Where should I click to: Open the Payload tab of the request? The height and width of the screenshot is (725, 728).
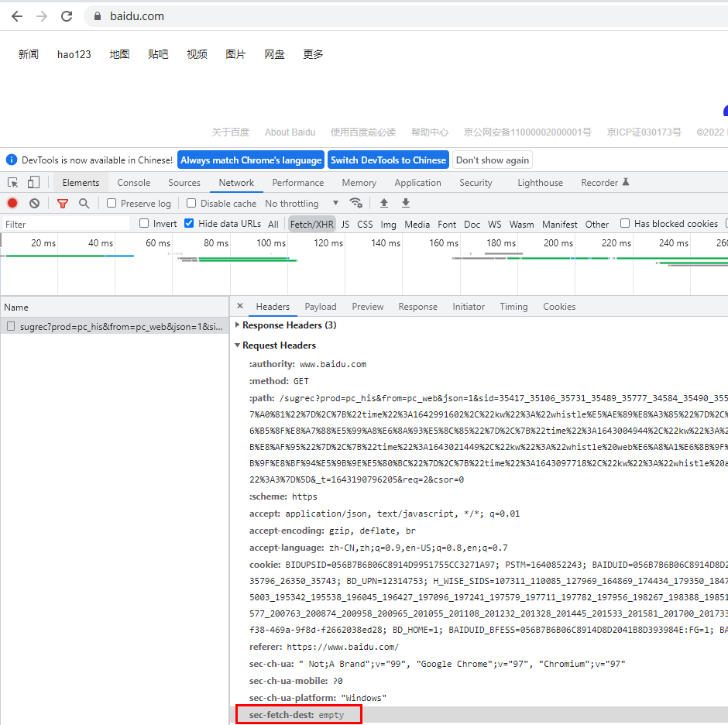pyautogui.click(x=321, y=307)
